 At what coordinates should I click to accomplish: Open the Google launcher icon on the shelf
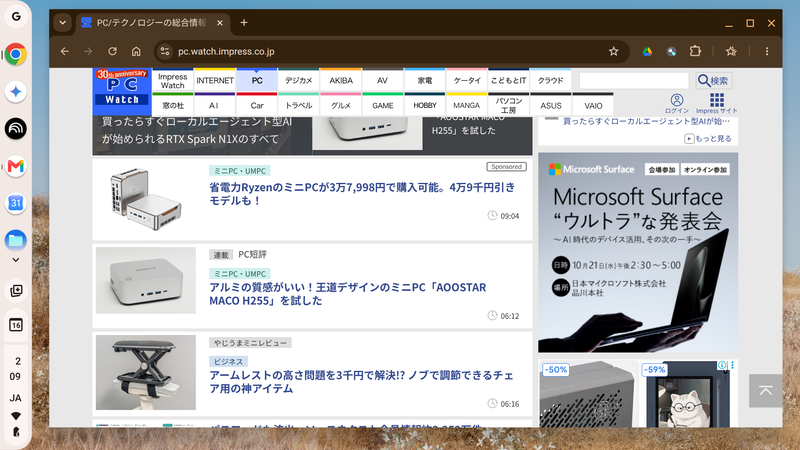click(16, 16)
